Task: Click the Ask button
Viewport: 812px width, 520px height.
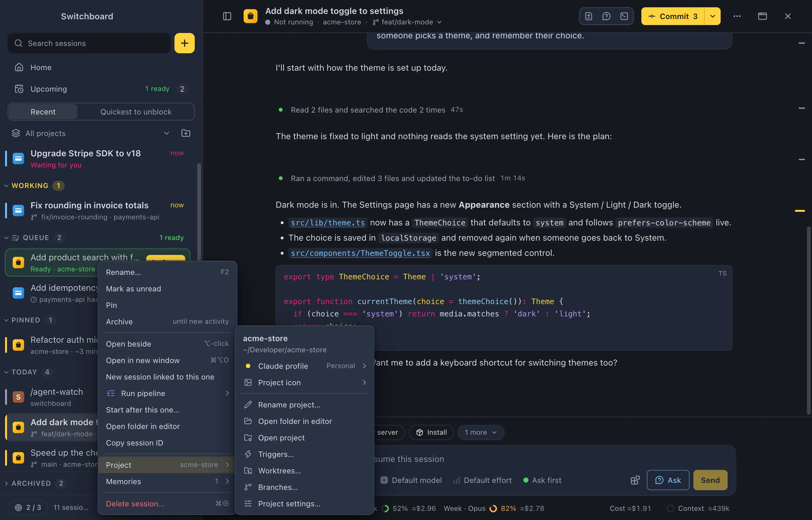Action: [x=668, y=480]
